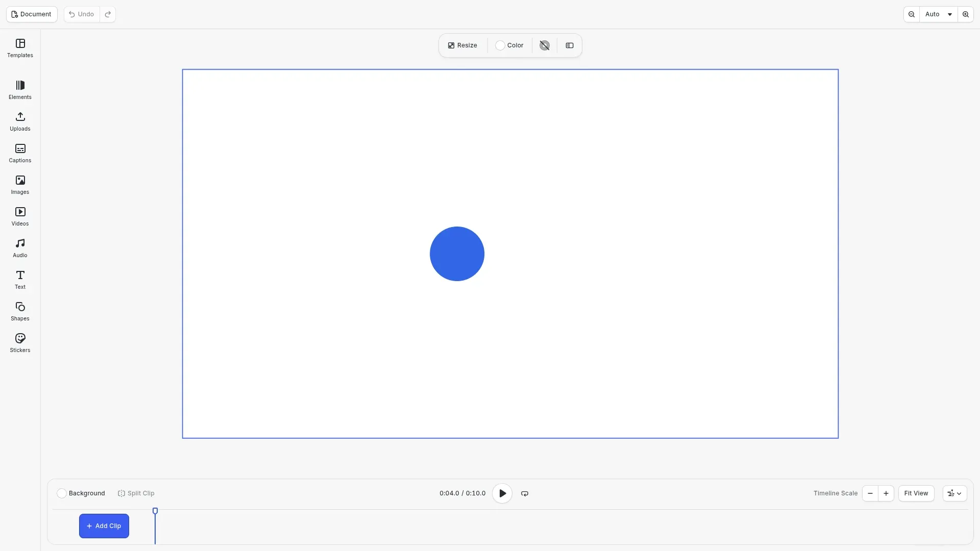Open the Auto zoom level dropdown
The image size is (980, 551).
(939, 14)
